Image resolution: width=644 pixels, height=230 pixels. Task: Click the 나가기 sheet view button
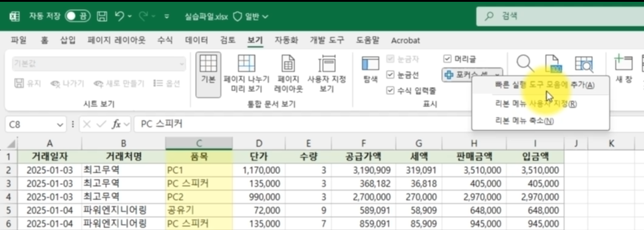tap(67, 83)
